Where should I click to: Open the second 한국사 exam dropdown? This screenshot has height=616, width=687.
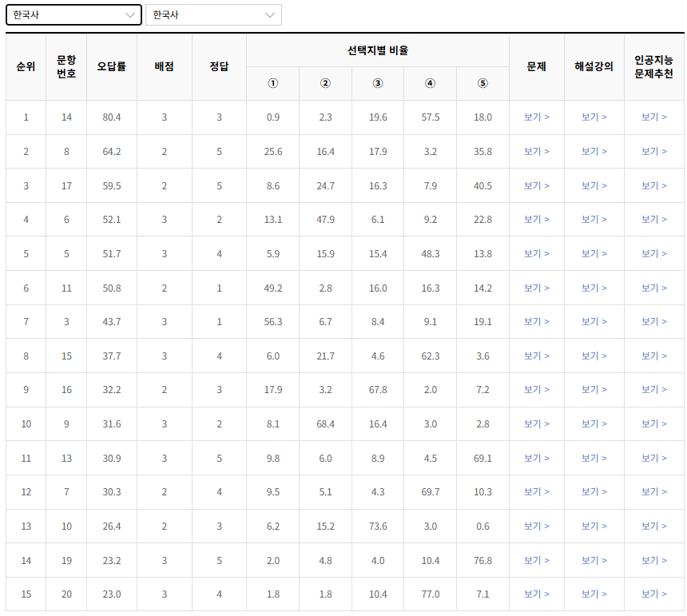click(213, 14)
